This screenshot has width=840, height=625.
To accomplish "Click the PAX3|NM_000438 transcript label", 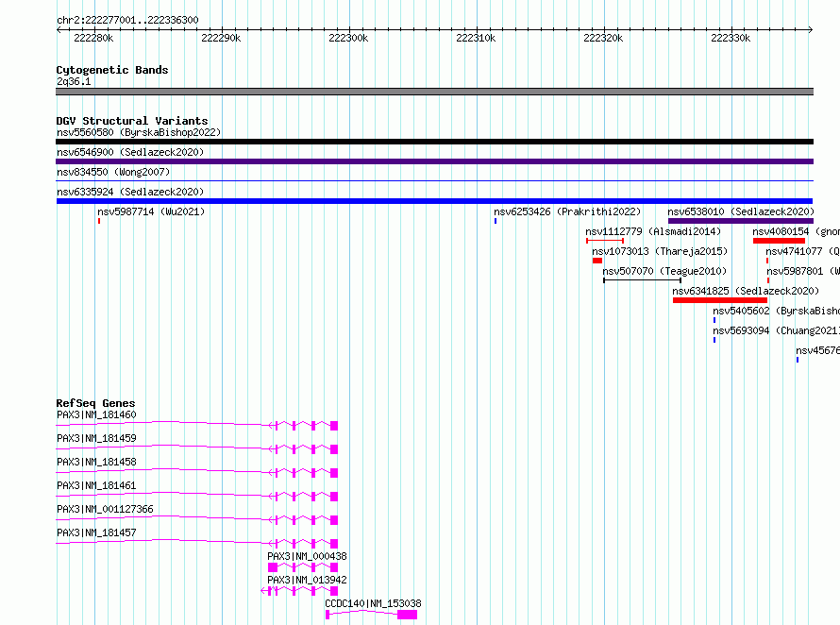I will tap(307, 556).
